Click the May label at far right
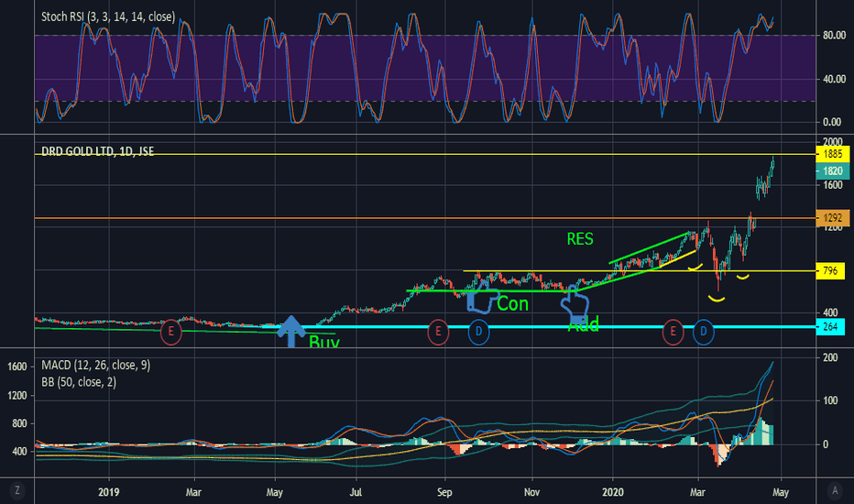This screenshot has height=504, width=854. [781, 492]
